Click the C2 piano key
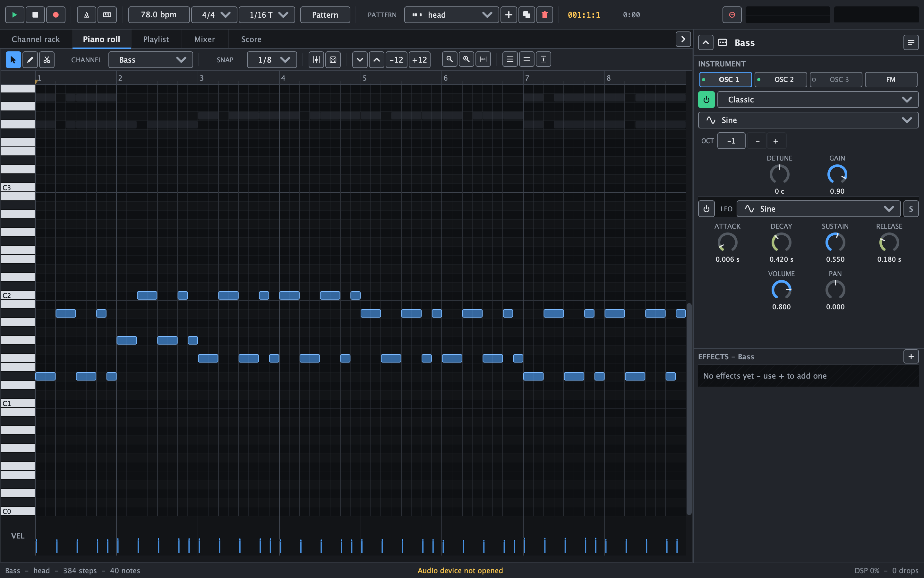 click(x=18, y=295)
